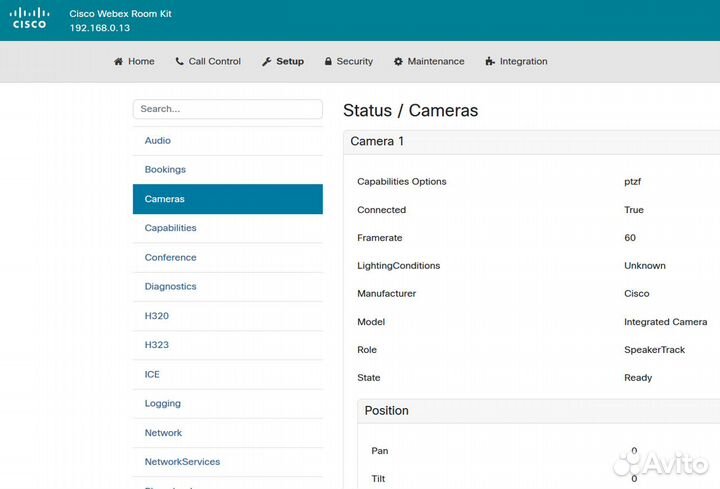Screen dimensions: 720x489
Task: Click the Call Control phone icon
Action: click(179, 61)
